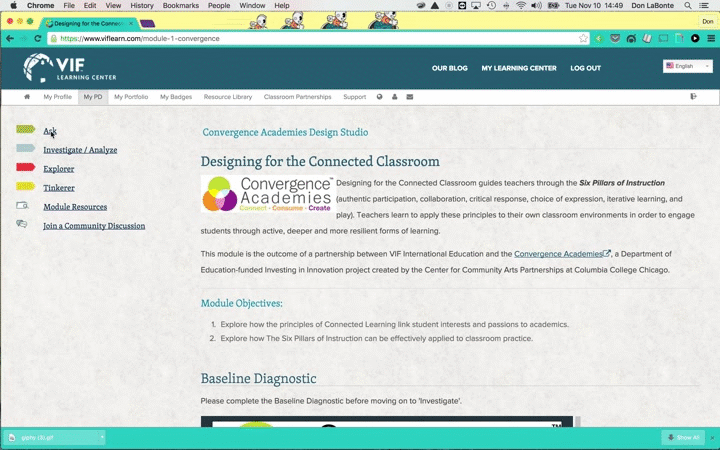Click the address bar URL field
The height and width of the screenshot is (450, 720).
tap(300, 39)
